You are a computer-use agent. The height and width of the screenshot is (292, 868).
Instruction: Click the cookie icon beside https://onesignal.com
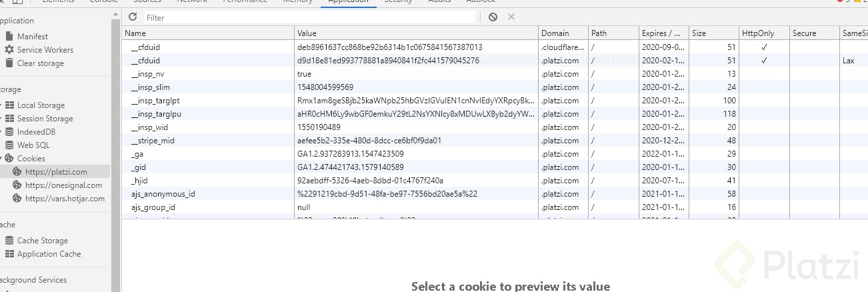(x=17, y=185)
